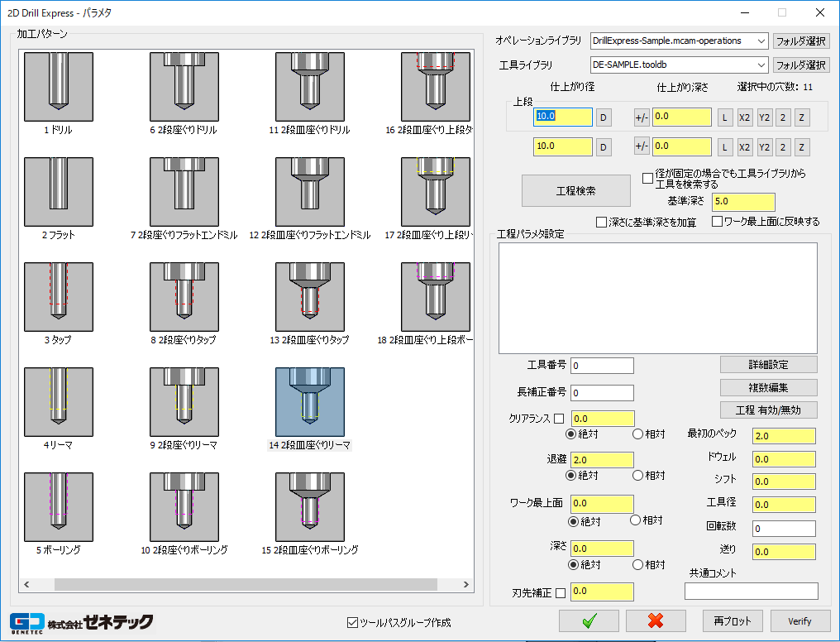The height and width of the screenshot is (642, 840).
Task: Select the 2 フラット pattern icon
Action: pos(59,192)
